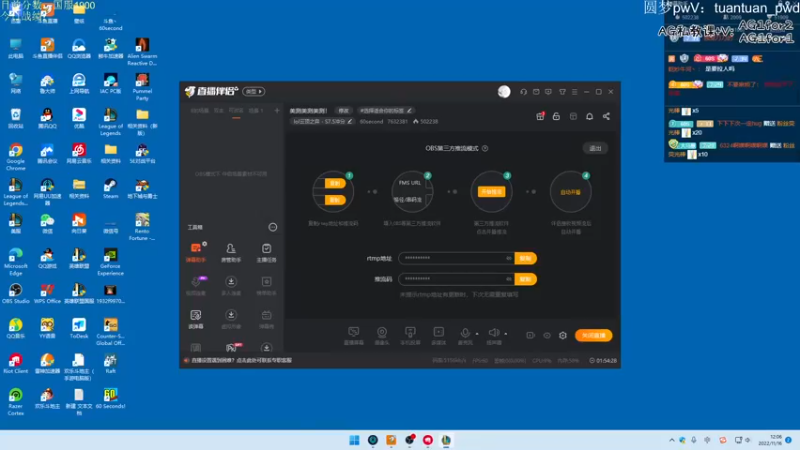Open the Windows Start button in taskbar
Image resolution: width=800 pixels, height=450 pixels.
[x=354, y=440]
